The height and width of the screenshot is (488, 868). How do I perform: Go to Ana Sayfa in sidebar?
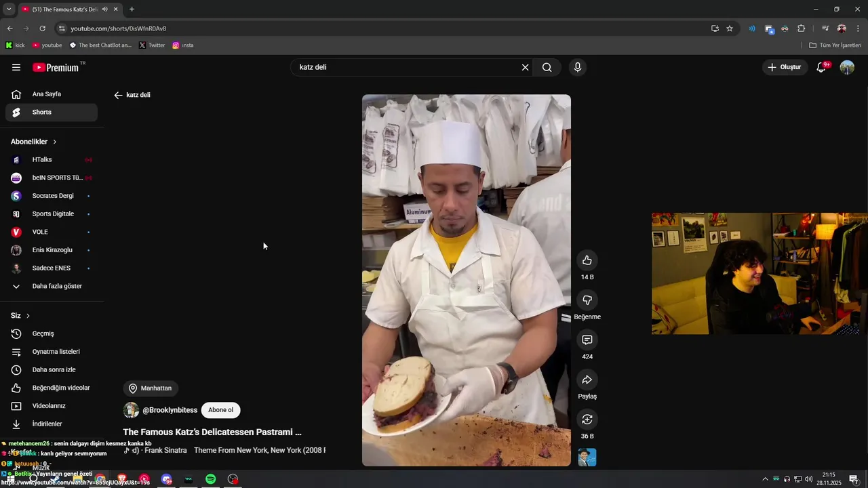click(52, 94)
